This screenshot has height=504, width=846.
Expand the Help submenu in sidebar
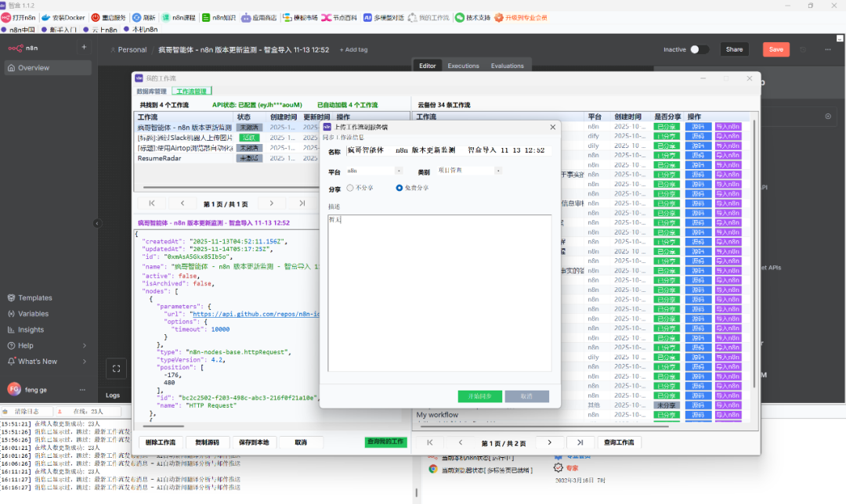click(x=84, y=346)
